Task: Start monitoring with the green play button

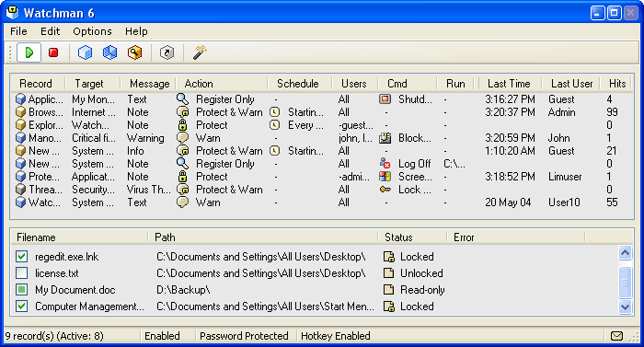Action: point(29,52)
